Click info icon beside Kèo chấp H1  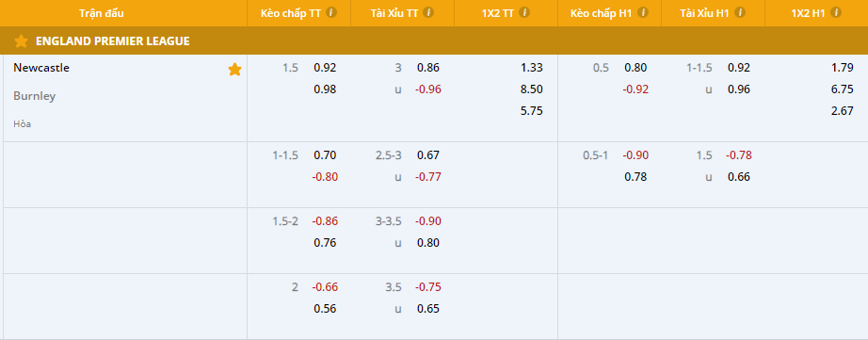pyautogui.click(x=643, y=13)
